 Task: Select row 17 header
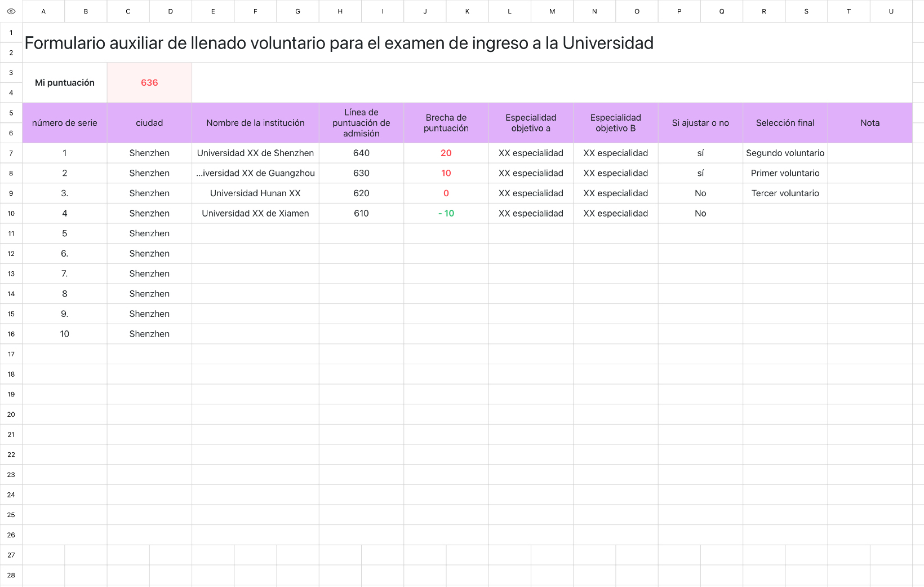coord(11,354)
